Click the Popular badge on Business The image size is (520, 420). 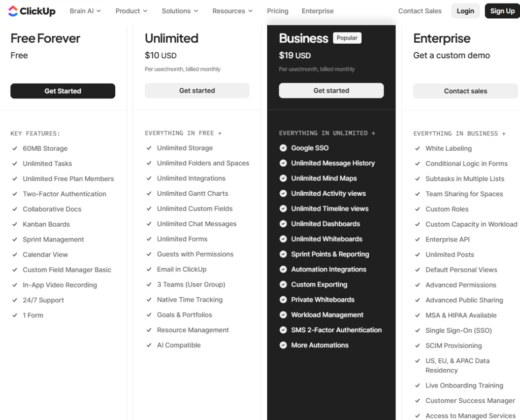pos(347,38)
